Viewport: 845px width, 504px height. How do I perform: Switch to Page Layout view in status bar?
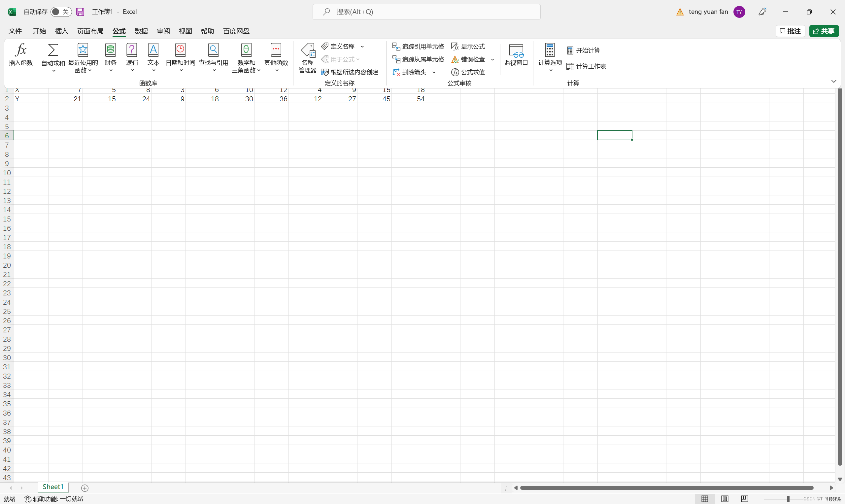725,499
